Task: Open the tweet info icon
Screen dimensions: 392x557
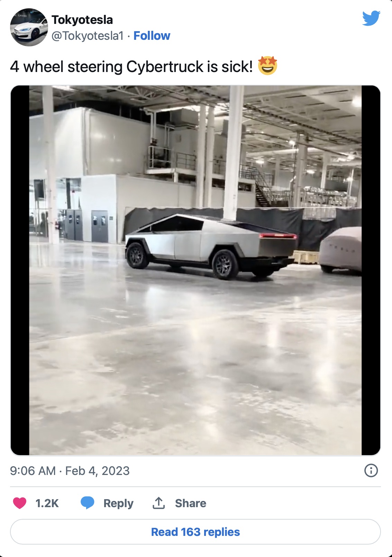Action: (371, 470)
